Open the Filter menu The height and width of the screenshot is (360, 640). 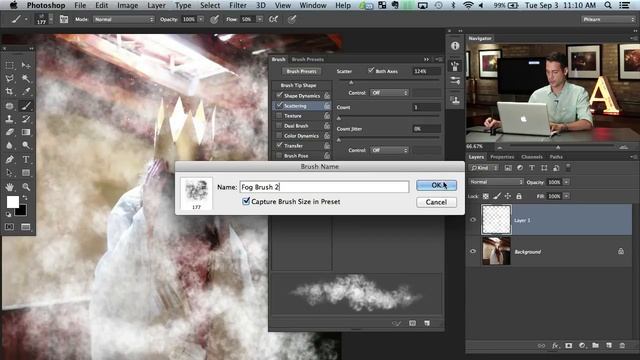tap(238, 5)
